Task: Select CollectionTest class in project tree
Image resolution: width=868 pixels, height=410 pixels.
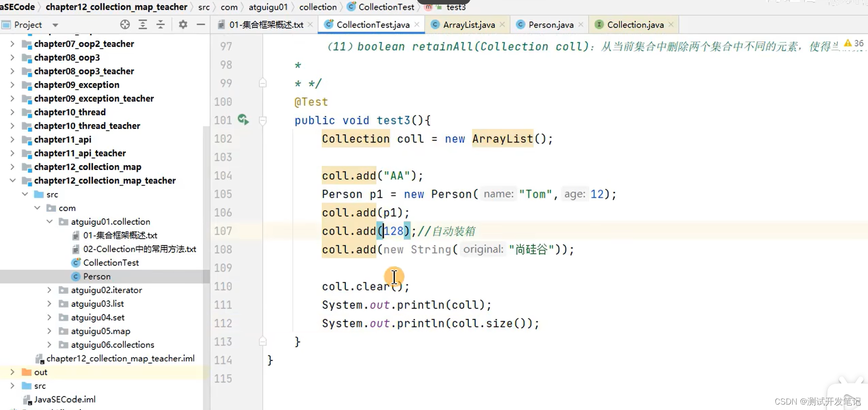Action: [111, 263]
